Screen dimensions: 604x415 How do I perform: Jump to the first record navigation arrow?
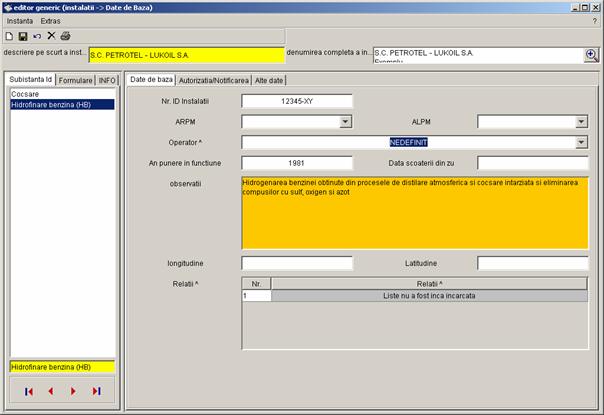pos(29,391)
